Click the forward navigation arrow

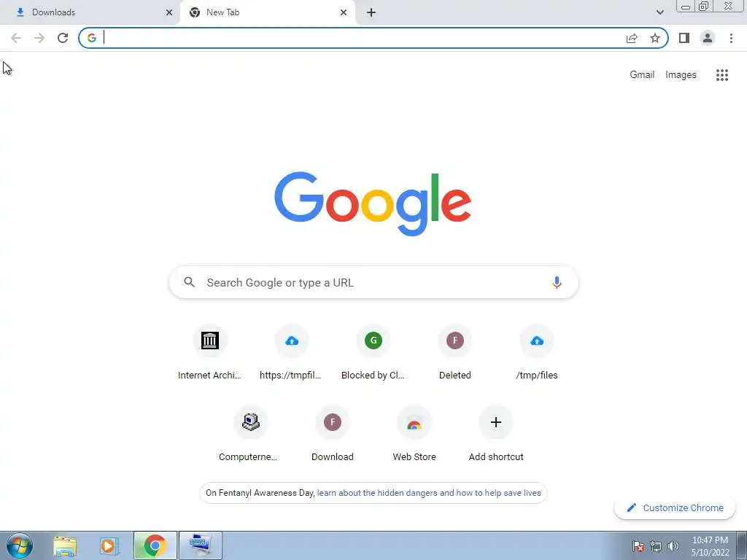[39, 38]
